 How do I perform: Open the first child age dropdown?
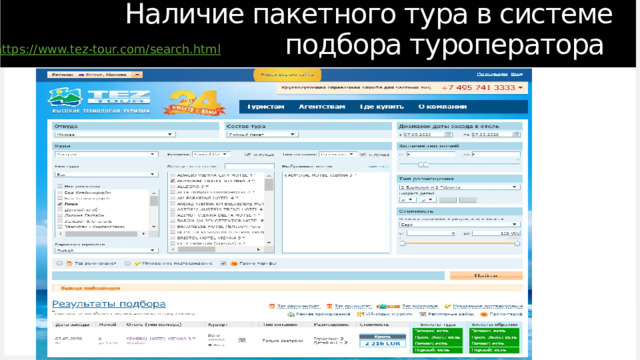[407, 200]
